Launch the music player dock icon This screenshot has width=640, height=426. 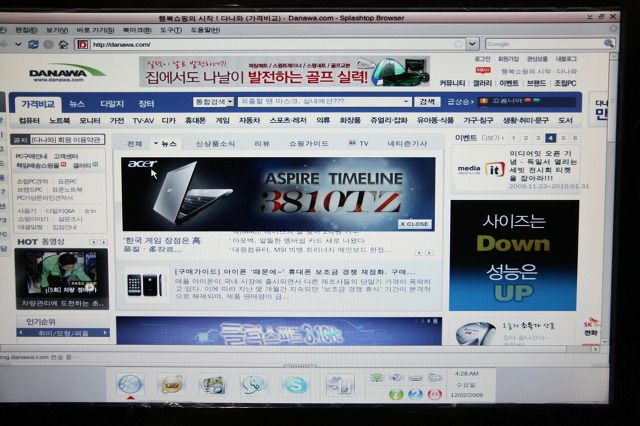coord(171,384)
